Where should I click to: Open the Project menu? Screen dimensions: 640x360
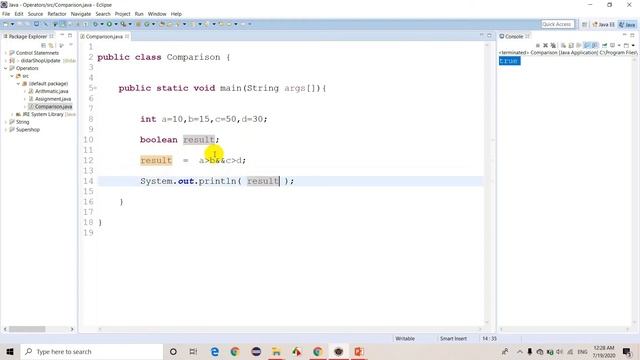(x=122, y=14)
